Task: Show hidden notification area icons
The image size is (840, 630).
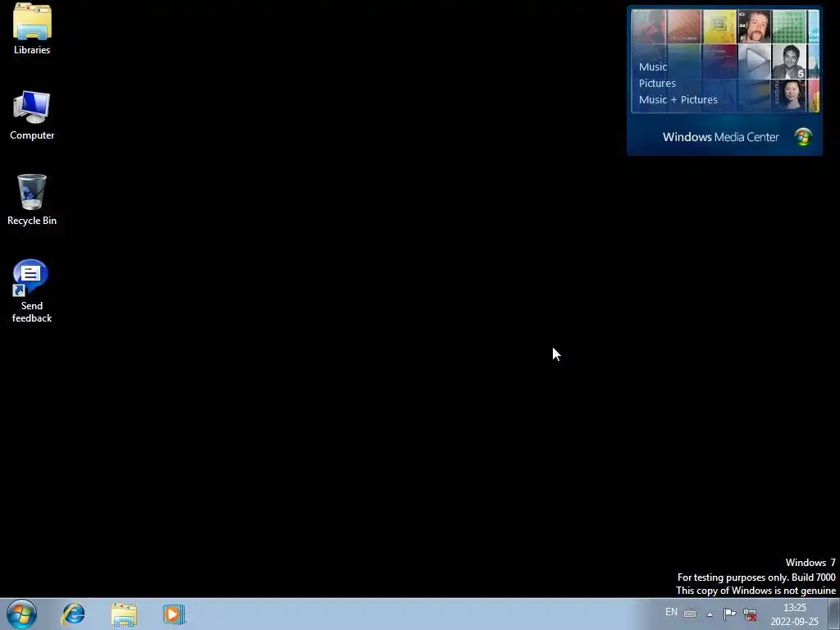Action: pos(710,614)
